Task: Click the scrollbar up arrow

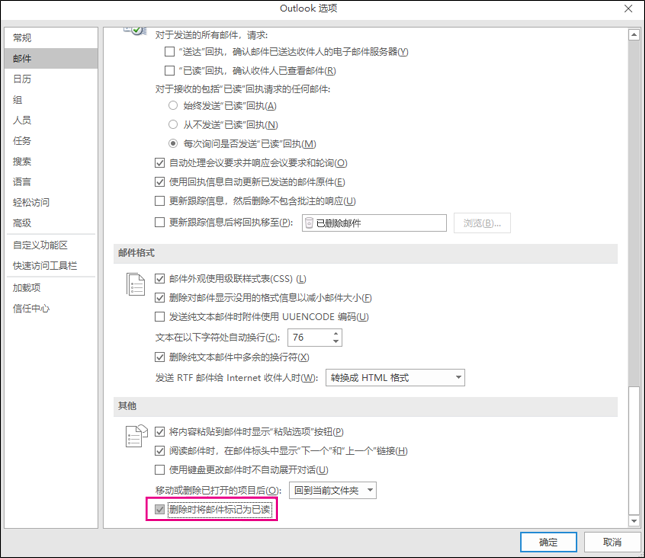Action: (x=634, y=35)
